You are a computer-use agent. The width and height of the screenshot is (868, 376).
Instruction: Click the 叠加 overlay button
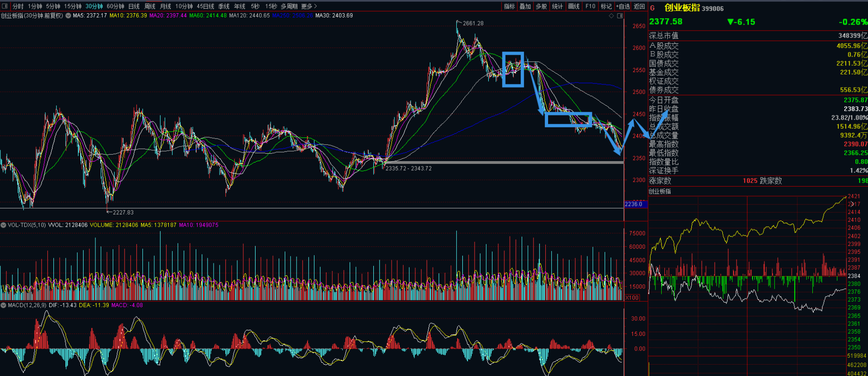tap(525, 6)
